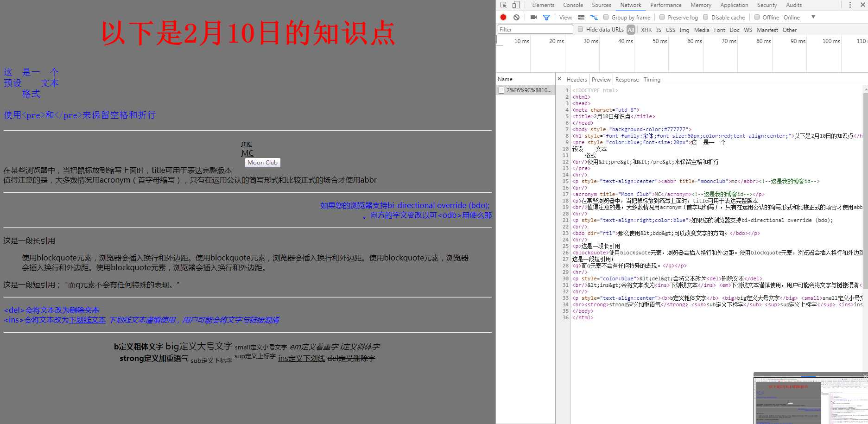The width and height of the screenshot is (868, 424).
Task: Open the Online throttling dropdown
Action: click(x=792, y=18)
